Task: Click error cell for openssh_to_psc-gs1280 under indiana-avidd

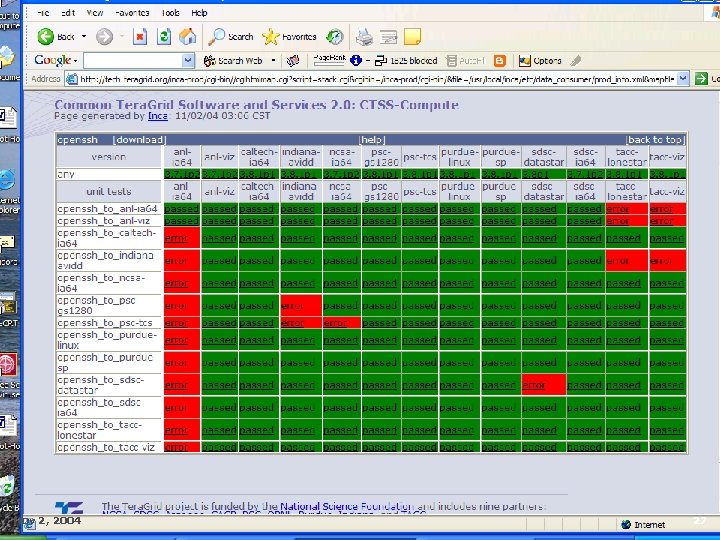Action: (x=301, y=305)
